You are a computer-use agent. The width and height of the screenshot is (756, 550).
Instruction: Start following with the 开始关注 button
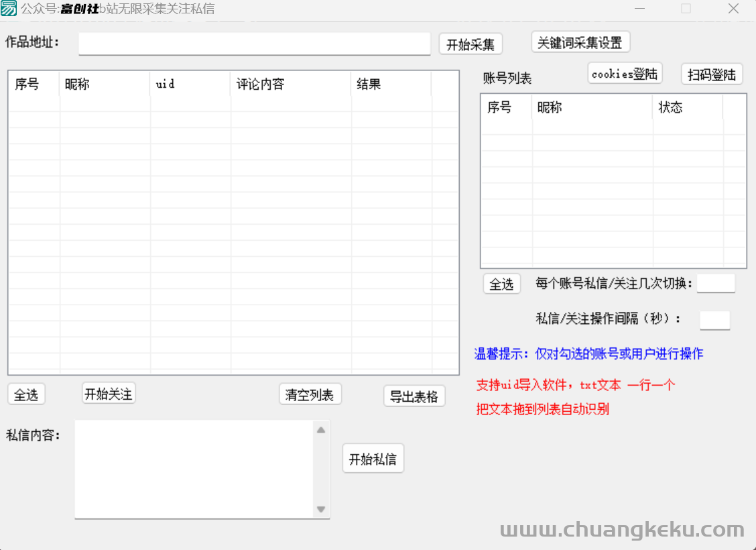click(x=109, y=394)
